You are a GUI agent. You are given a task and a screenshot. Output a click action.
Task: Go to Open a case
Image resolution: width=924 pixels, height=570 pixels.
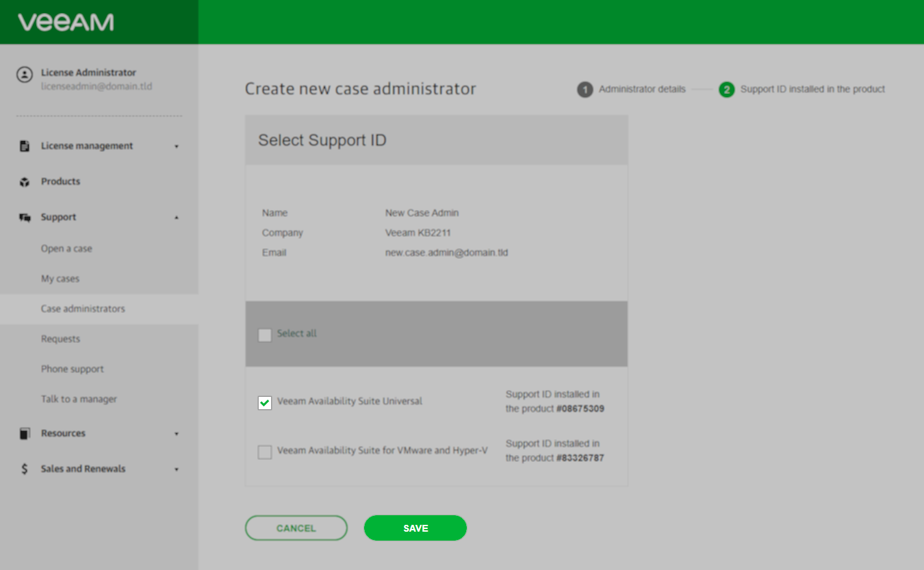tap(66, 248)
